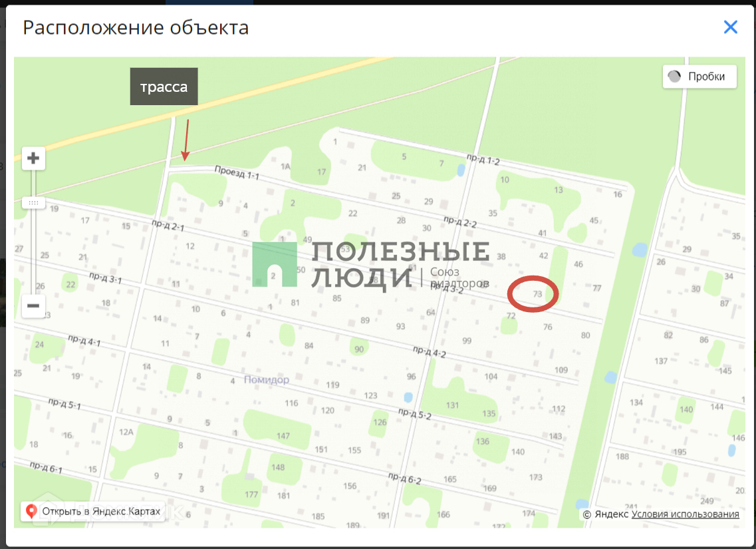This screenshot has height=549, width=756.
Task: Zoom in with the plus button
Action: [x=33, y=158]
